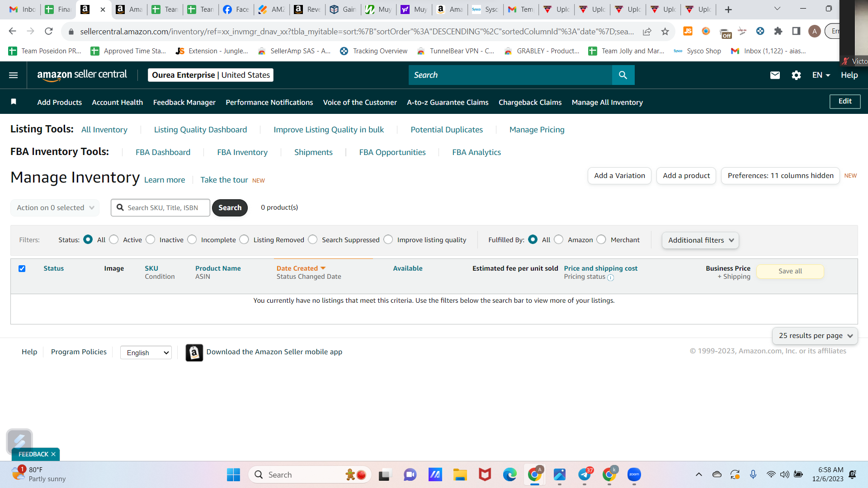Open Performance Notifications in the nav bar
Screen dimensions: 868x488
(269, 103)
